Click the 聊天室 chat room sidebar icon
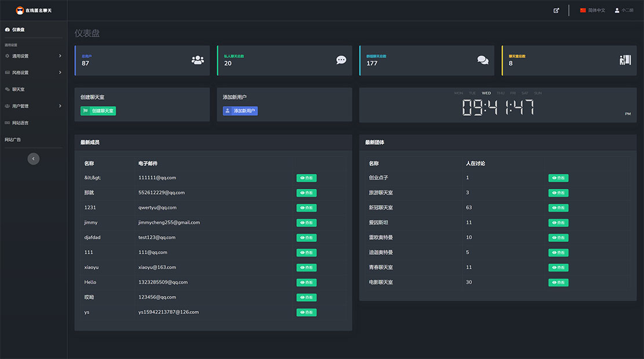This screenshot has width=644, height=359. click(x=8, y=89)
